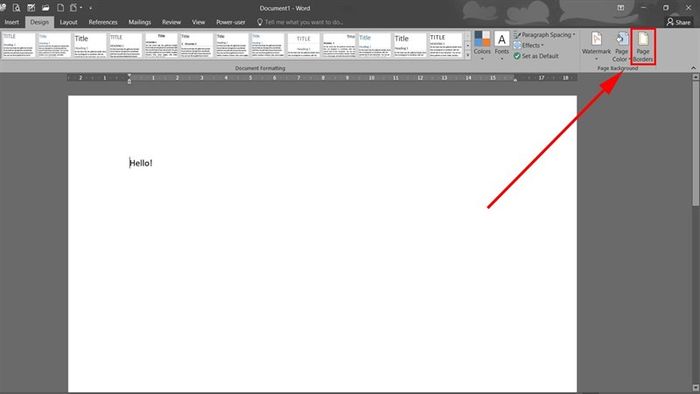The width and height of the screenshot is (700, 394).
Task: Click the Share button
Action: [x=679, y=22]
